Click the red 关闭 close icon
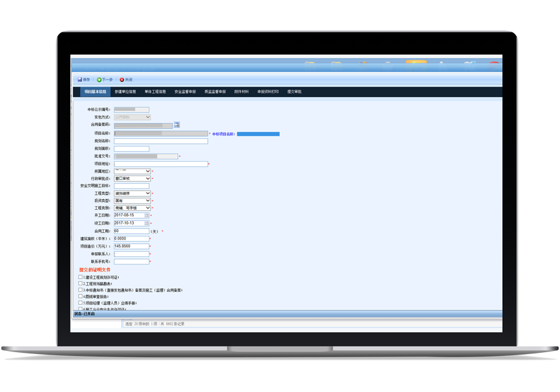This screenshot has width=560, height=392. 122,80
